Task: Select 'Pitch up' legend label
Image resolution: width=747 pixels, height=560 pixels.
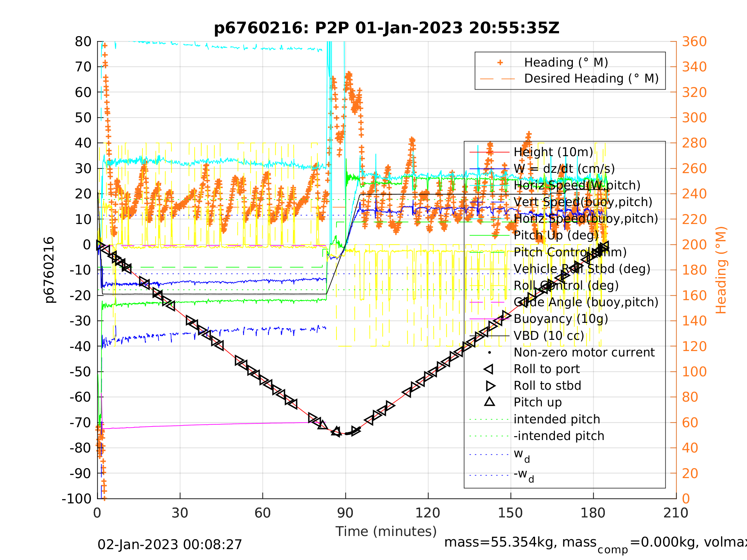Action: coord(538,402)
